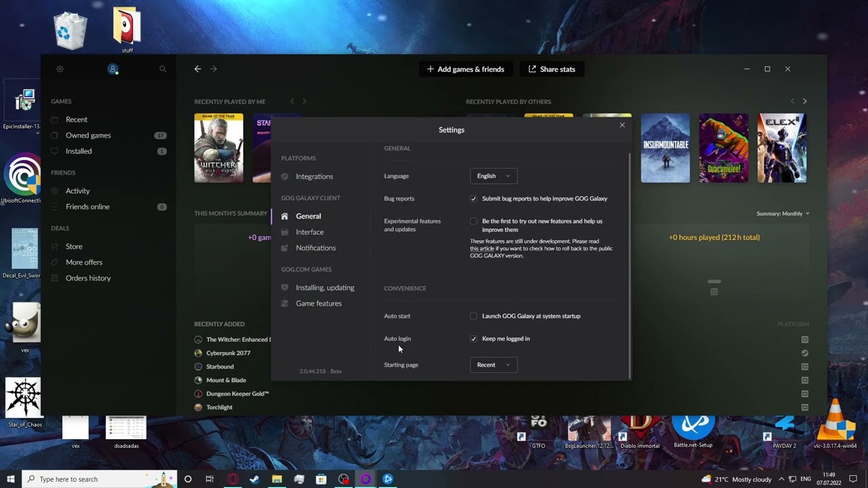Click the Integrations icon in settings

[285, 176]
